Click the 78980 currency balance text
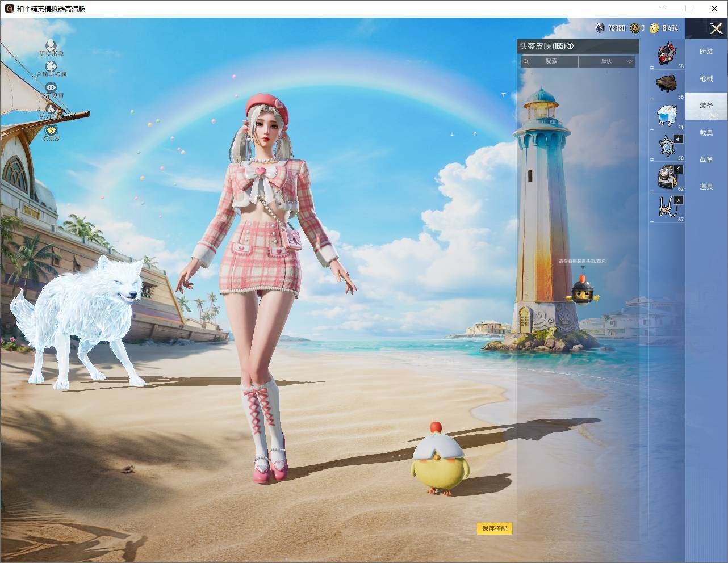Screen dimensions: 728x563 coord(617,28)
